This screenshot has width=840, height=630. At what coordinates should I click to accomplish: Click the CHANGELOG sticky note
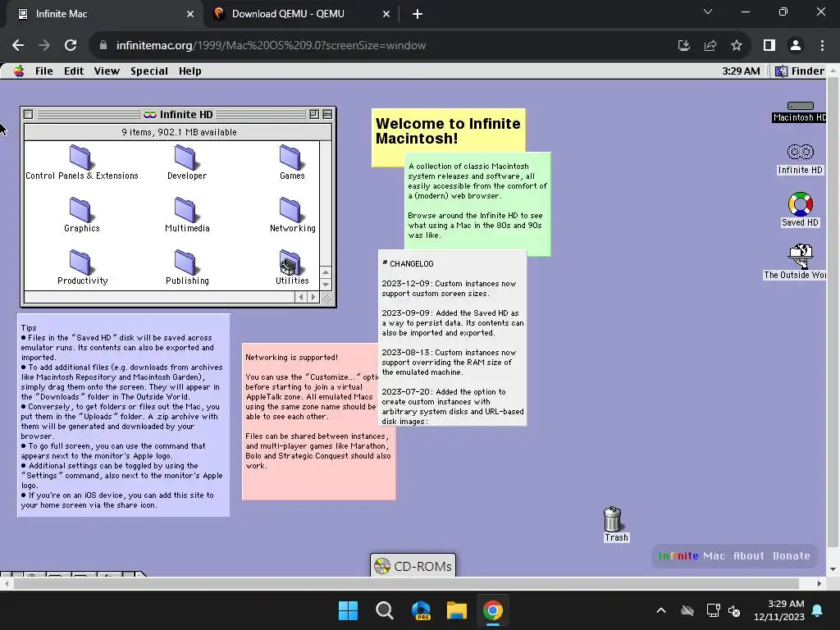pyautogui.click(x=452, y=339)
